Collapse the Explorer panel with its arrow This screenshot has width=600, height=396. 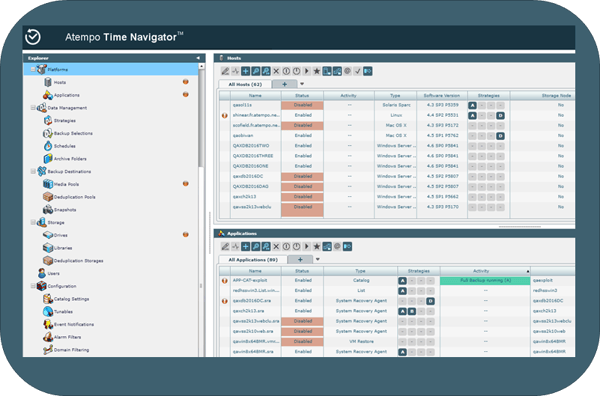(x=198, y=58)
